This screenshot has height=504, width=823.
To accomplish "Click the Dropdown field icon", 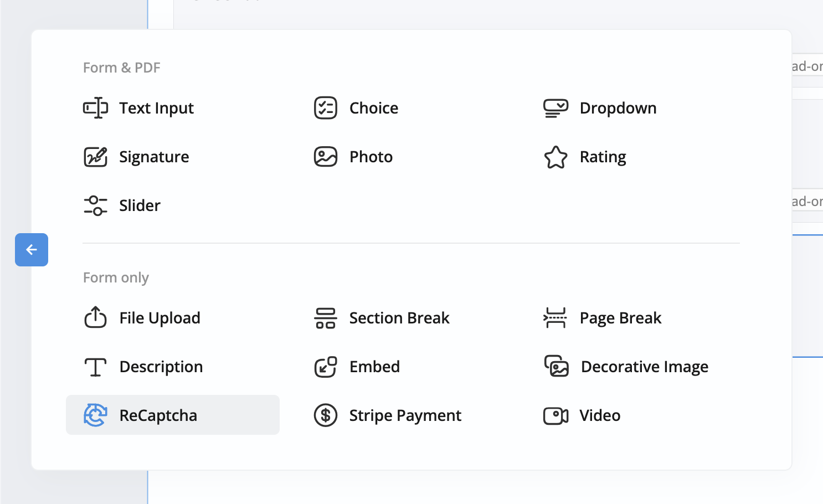I will click(555, 108).
